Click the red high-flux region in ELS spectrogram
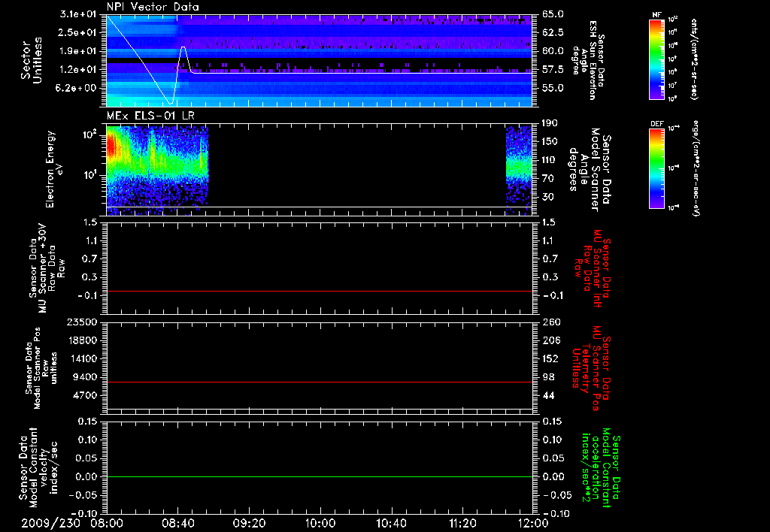 111,145
